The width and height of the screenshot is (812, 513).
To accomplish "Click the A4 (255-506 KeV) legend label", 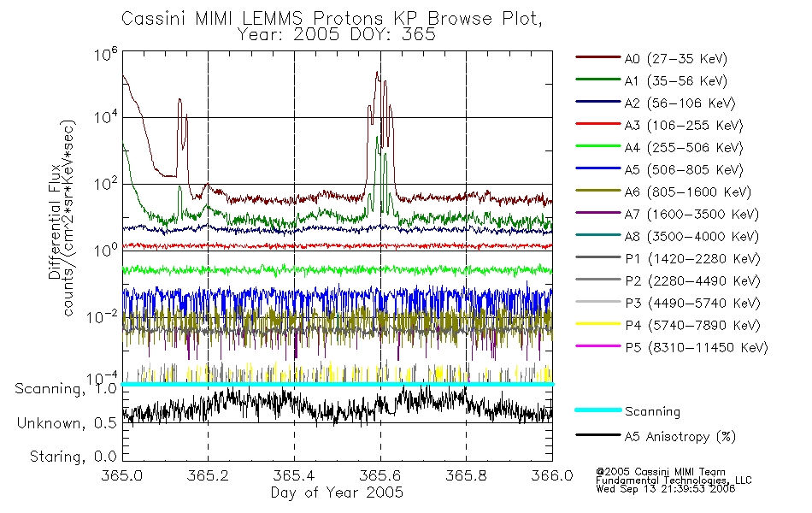I will (684, 148).
